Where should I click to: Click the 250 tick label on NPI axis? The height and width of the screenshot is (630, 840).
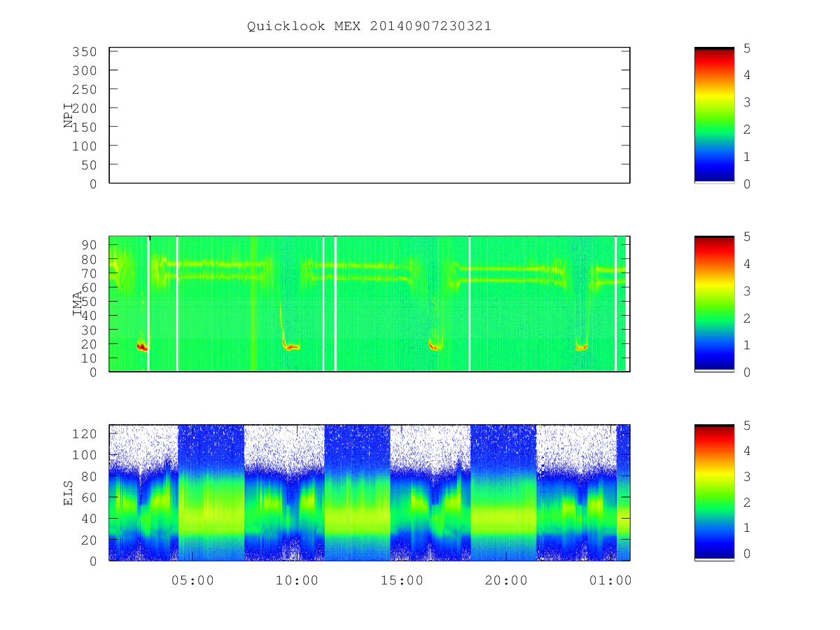pos(85,90)
